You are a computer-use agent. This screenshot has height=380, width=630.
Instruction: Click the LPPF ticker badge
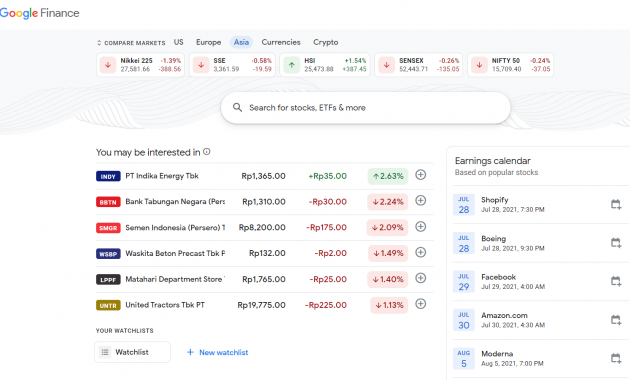coord(108,280)
